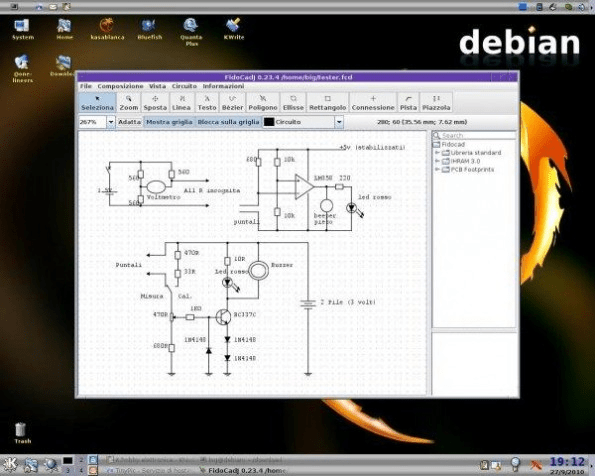Pick the Poligono polygon tool

pyautogui.click(x=263, y=103)
